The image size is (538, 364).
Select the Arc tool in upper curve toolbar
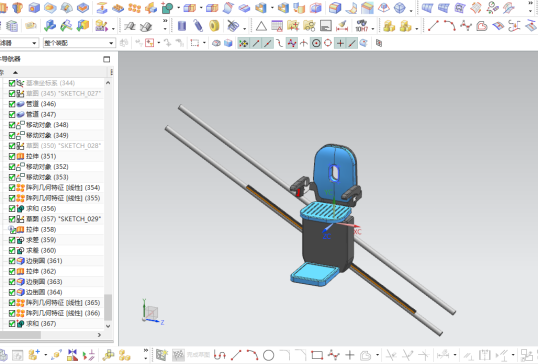point(449,26)
